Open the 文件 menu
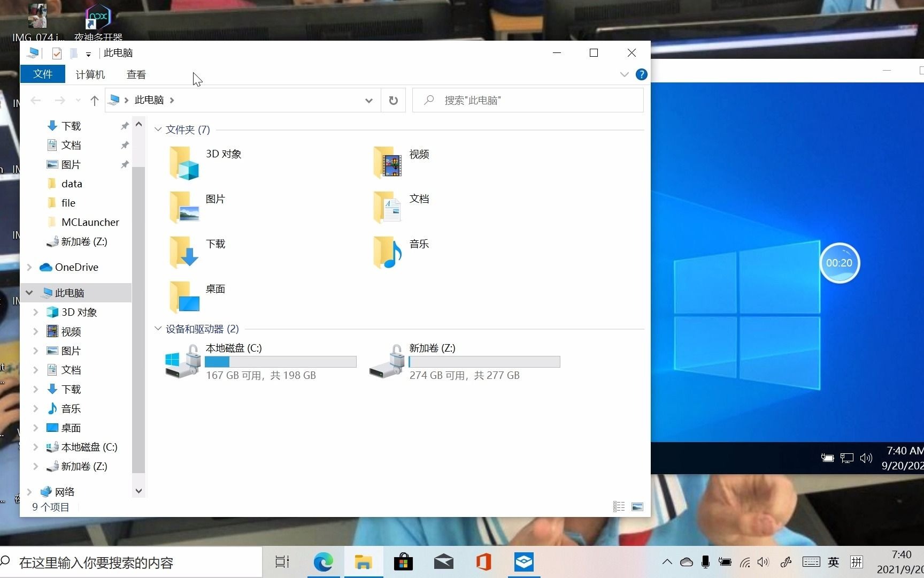 click(43, 74)
